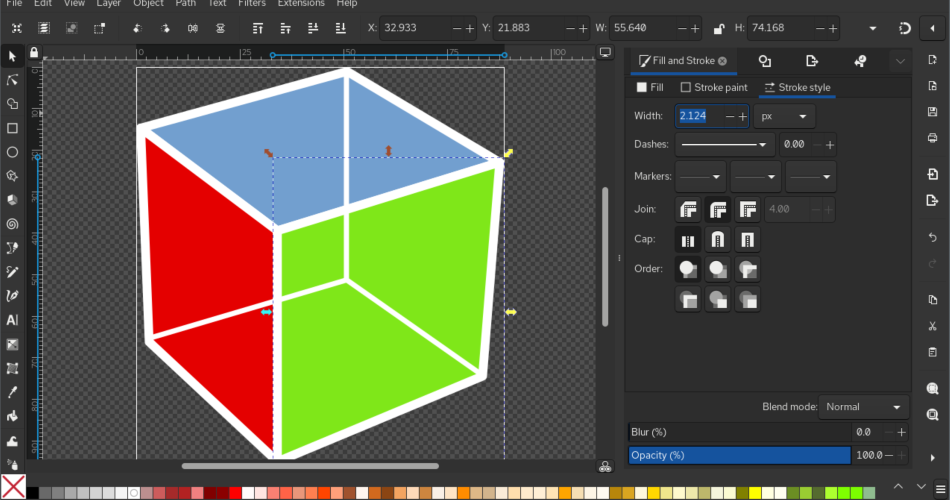Raise selection one step
Screen dimensions: 950x500
pyautogui.click(x=285, y=28)
